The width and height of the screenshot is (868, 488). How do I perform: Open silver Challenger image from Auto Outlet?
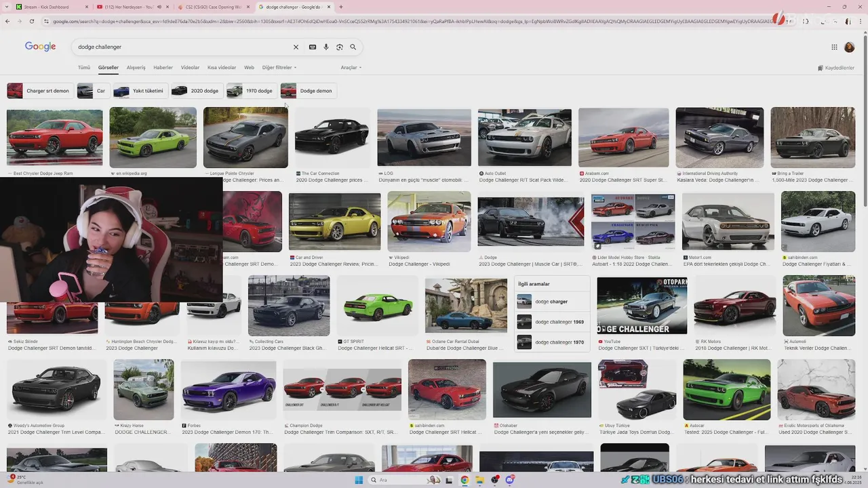pyautogui.click(x=525, y=137)
